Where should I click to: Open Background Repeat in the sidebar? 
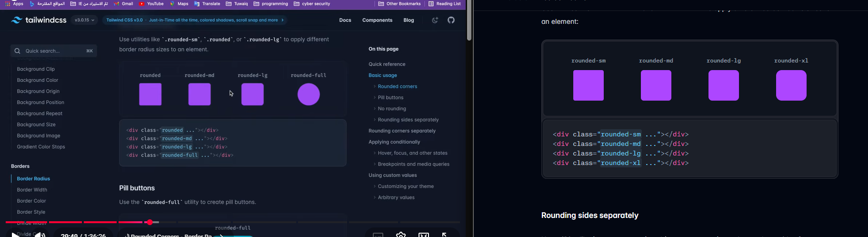click(x=40, y=113)
